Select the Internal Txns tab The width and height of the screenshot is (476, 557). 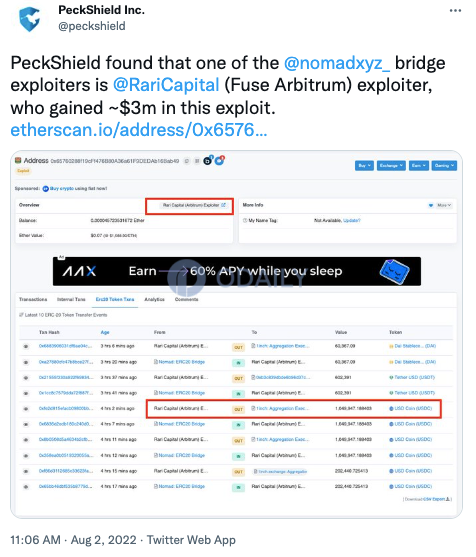(x=71, y=299)
